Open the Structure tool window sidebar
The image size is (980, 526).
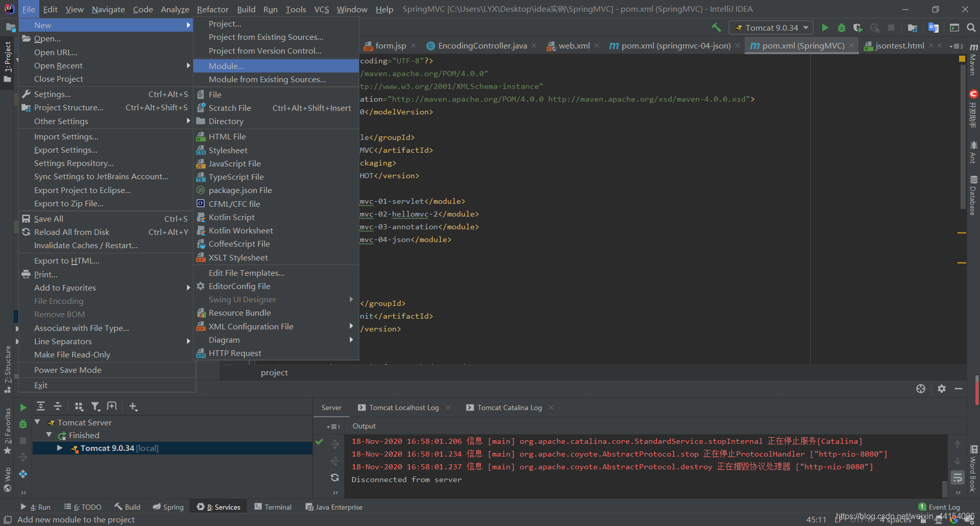coord(7,369)
